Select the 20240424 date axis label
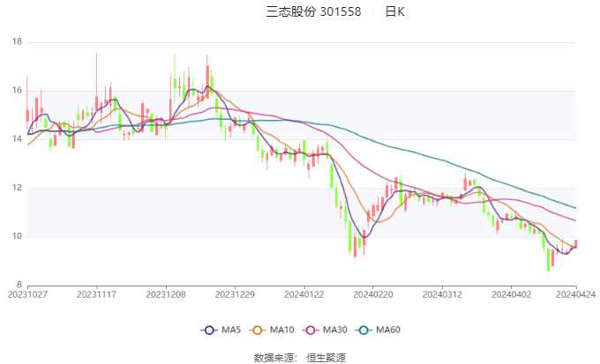The width and height of the screenshot is (600, 364). tap(576, 294)
